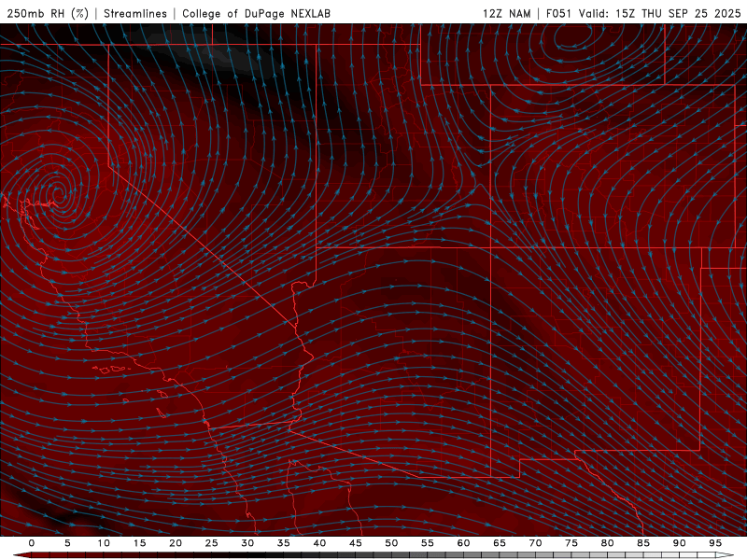The image size is (747, 560).
Task: Click the "Streamlines" label in header
Action: (135, 13)
